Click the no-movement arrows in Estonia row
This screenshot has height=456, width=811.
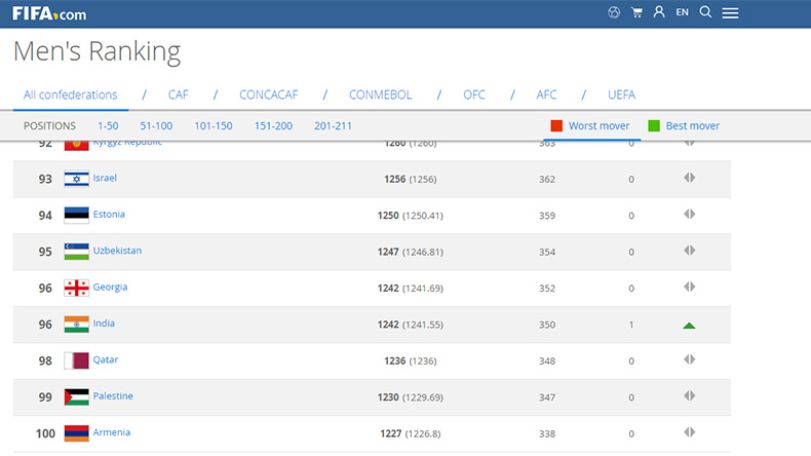pos(689,214)
